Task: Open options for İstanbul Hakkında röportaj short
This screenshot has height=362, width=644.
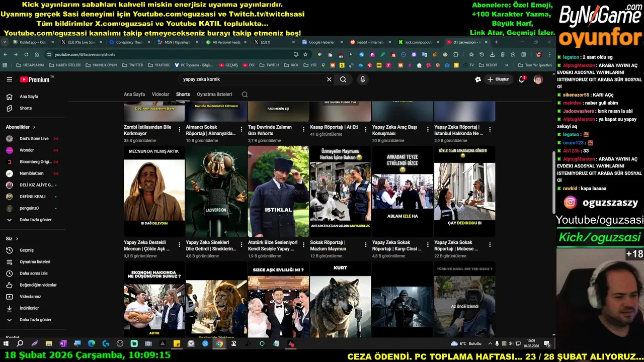Action: 490,129
